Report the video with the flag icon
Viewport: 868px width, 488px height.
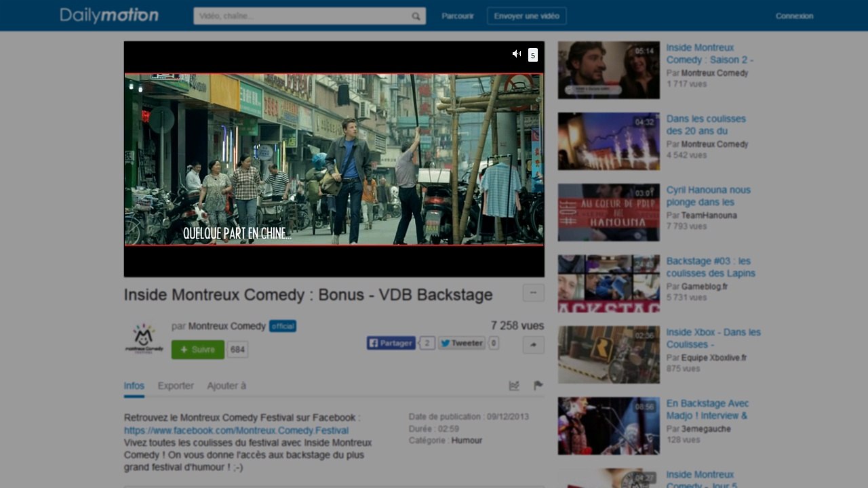(x=538, y=386)
